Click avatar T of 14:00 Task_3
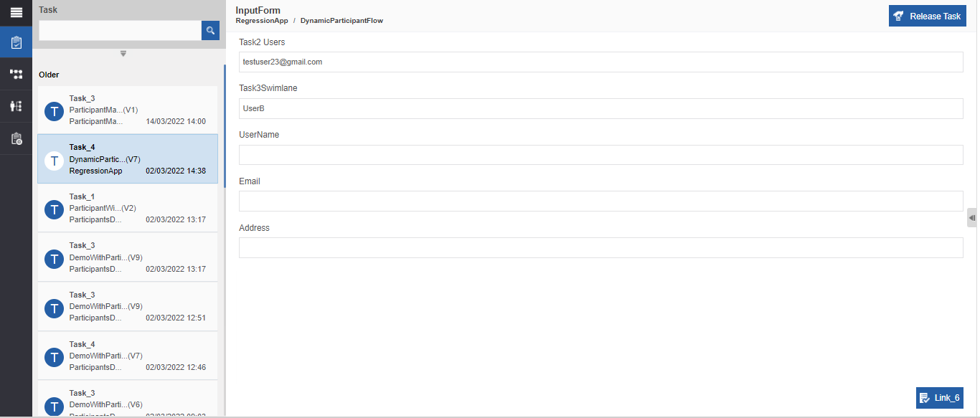This screenshot has height=418, width=980. click(x=55, y=111)
